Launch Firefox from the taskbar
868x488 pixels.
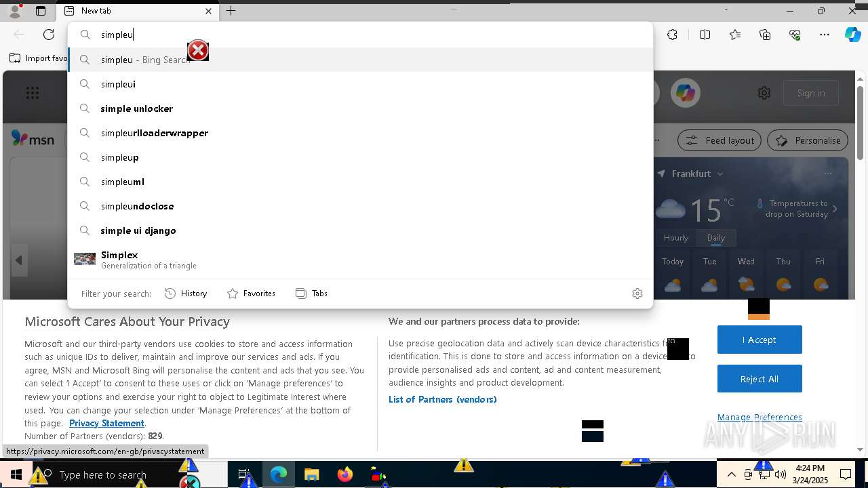345,474
